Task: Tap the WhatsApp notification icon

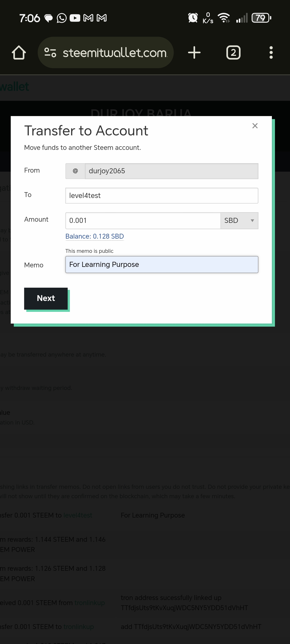Action: (61, 18)
